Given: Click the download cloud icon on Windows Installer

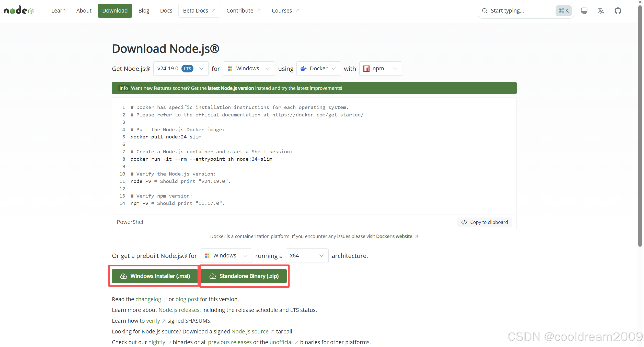Looking at the screenshot, I should coord(124,276).
